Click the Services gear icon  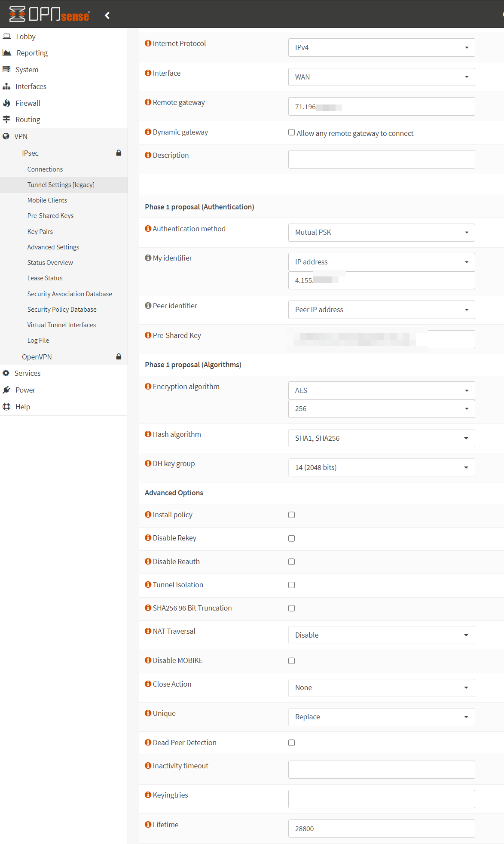point(6,373)
